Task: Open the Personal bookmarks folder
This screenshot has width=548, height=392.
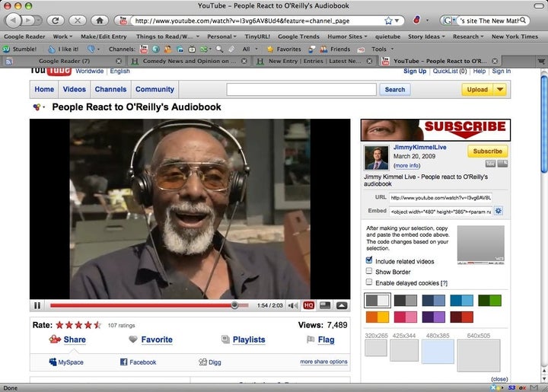Action: coord(221,37)
